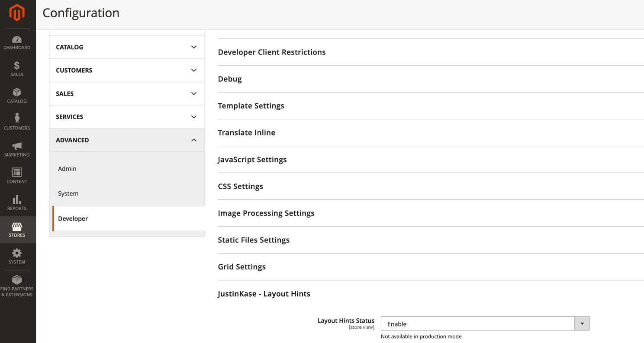The height and width of the screenshot is (343, 644).
Task: Expand the CATALOG configuration section
Action: [x=127, y=47]
